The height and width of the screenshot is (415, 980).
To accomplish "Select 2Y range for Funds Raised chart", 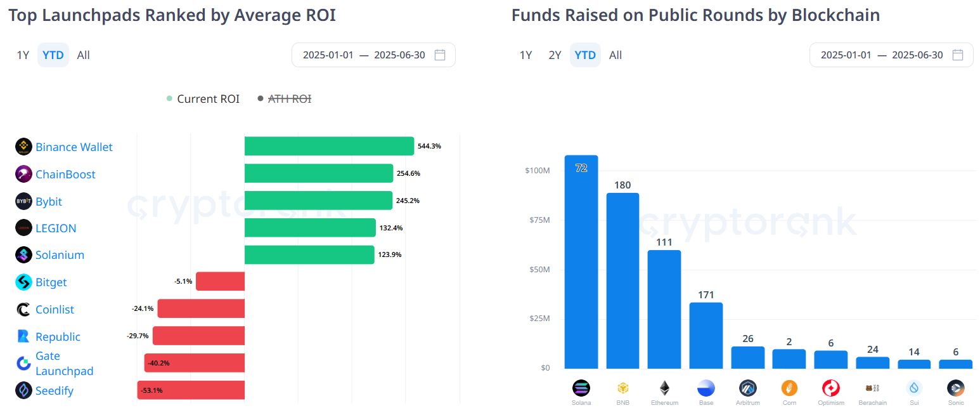I will coord(555,55).
